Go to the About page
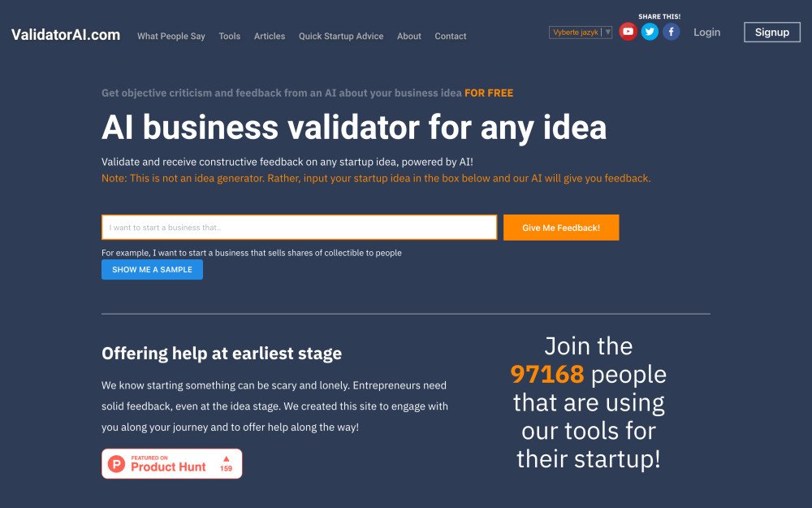812x508 pixels. (408, 36)
